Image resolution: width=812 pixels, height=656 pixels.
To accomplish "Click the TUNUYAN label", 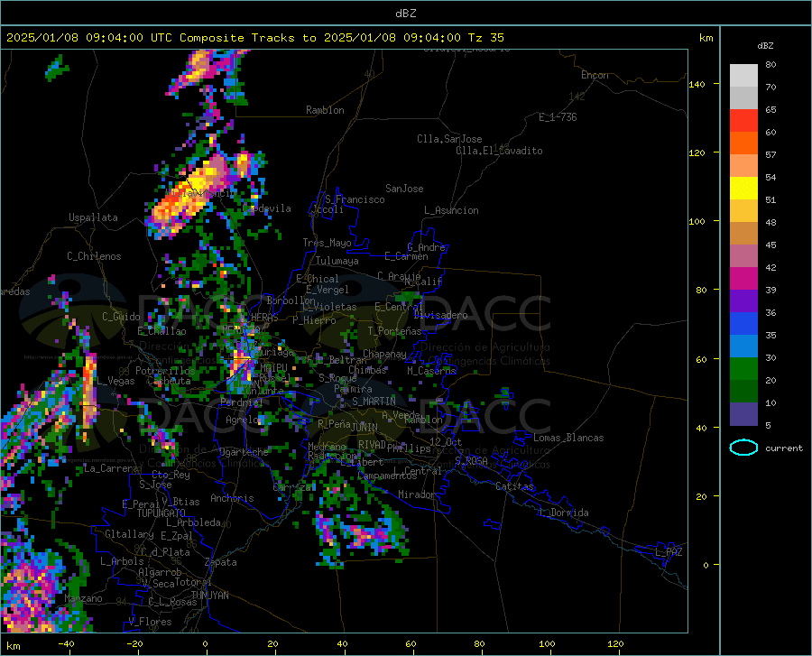I will pos(209,596).
